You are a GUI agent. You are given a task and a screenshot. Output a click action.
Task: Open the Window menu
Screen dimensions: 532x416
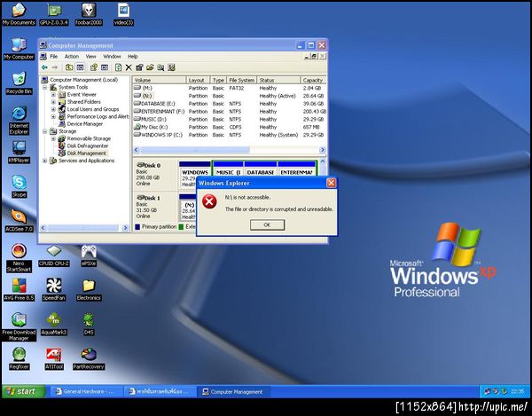[112, 57]
